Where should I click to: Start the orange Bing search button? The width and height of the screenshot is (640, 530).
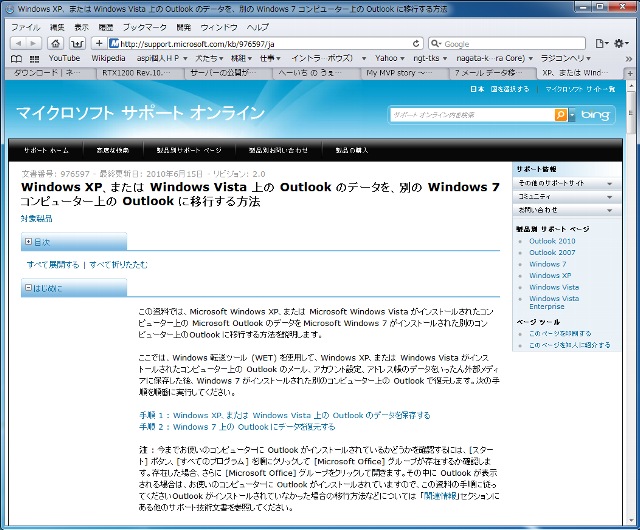pyautogui.click(x=561, y=115)
